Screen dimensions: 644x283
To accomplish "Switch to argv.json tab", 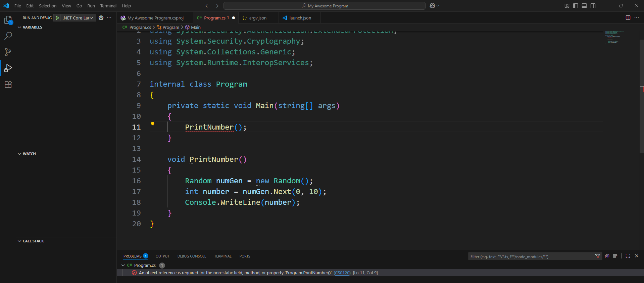I will coord(258,18).
